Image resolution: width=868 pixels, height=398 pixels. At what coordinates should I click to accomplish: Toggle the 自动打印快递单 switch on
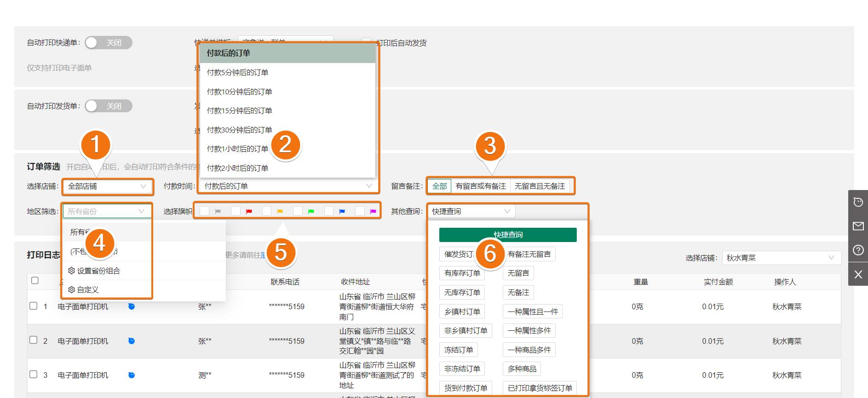pyautogui.click(x=109, y=43)
